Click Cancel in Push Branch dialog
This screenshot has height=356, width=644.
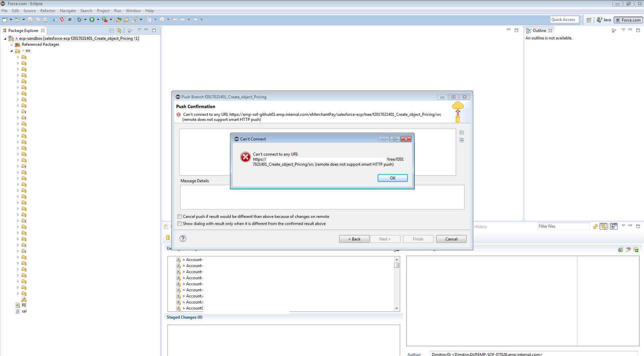[451, 239]
